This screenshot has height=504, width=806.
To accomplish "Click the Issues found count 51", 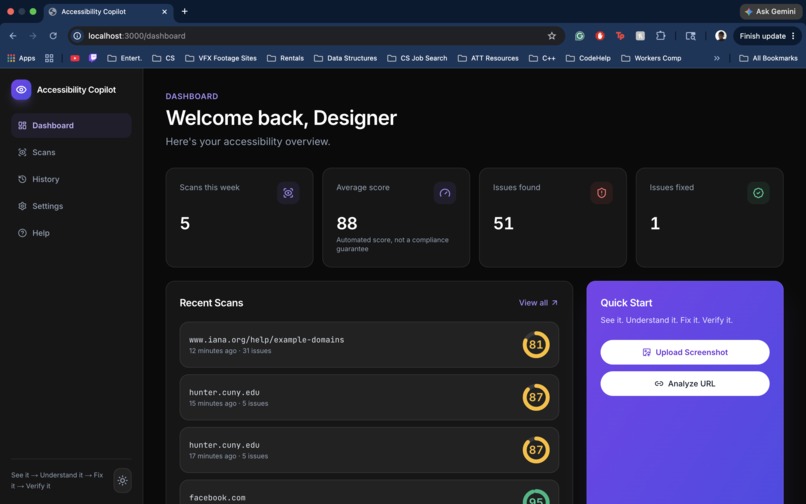I will click(503, 223).
